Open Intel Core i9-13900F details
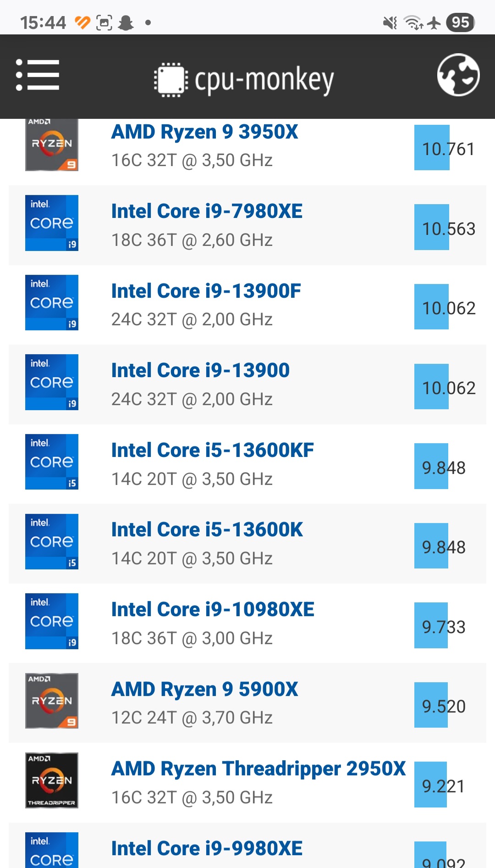Image resolution: width=495 pixels, height=868 pixels. point(206,291)
